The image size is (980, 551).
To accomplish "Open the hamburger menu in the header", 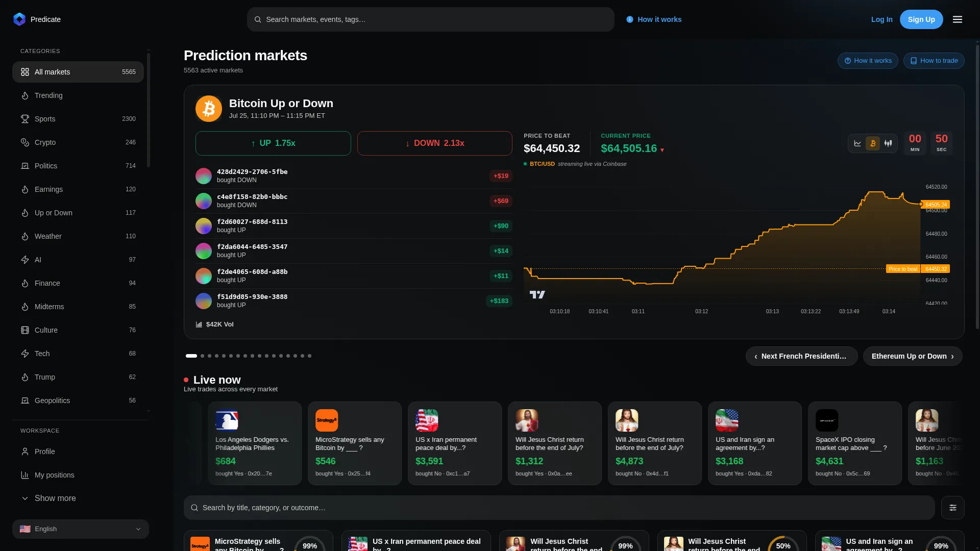I will pos(958,19).
